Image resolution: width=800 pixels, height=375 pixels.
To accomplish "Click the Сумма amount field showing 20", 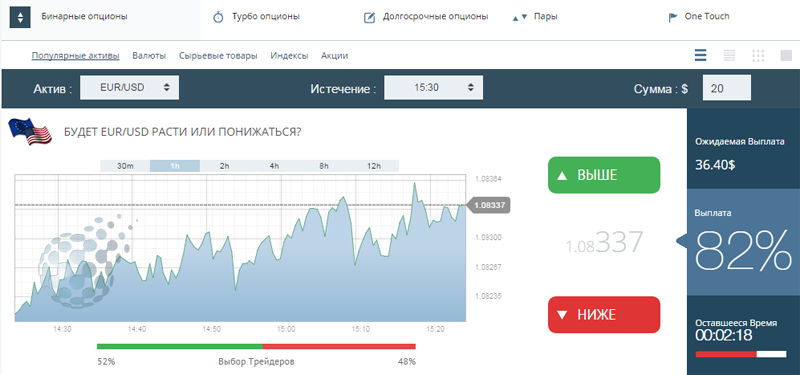I will (727, 88).
